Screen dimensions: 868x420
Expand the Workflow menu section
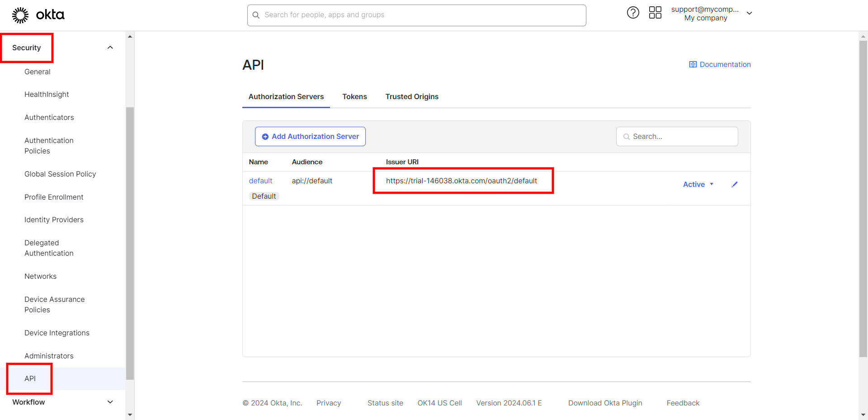pos(110,402)
